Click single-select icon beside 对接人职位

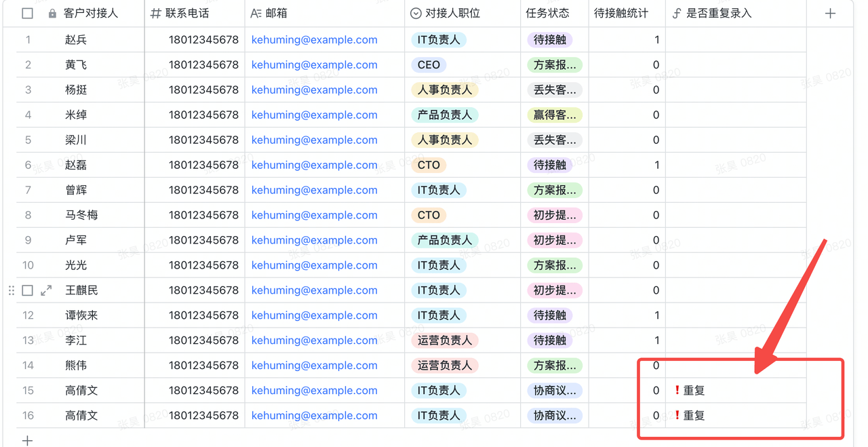click(416, 14)
